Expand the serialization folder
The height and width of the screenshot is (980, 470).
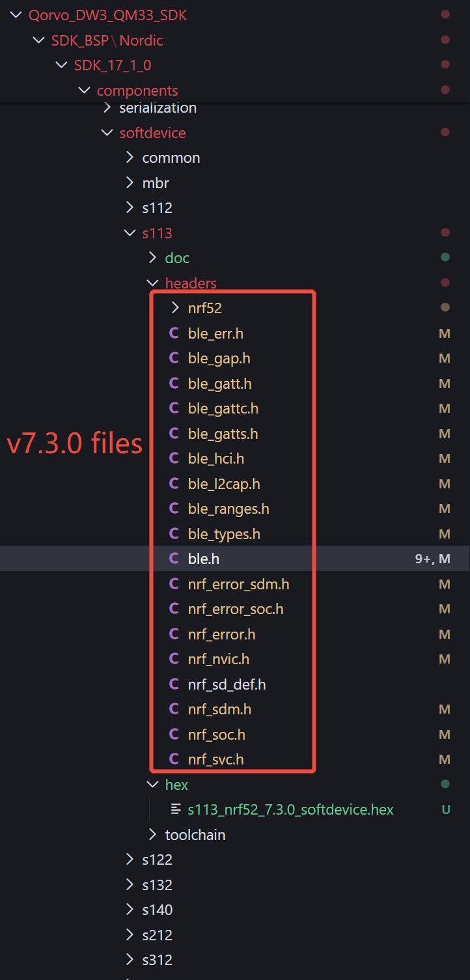click(x=107, y=108)
